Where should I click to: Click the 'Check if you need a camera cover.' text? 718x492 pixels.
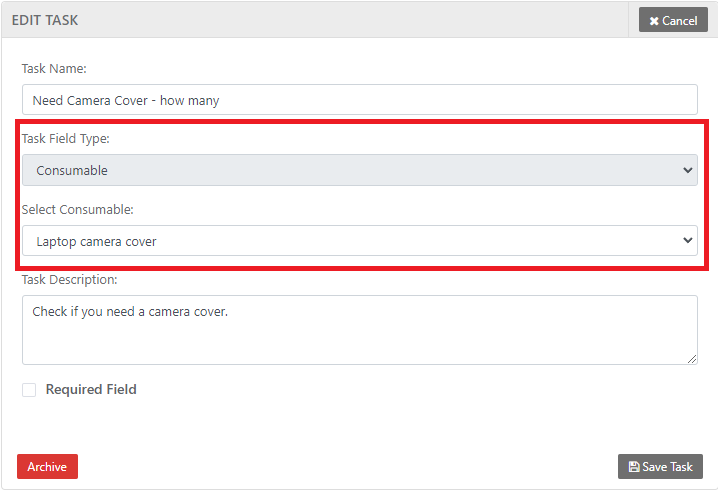(x=130, y=312)
